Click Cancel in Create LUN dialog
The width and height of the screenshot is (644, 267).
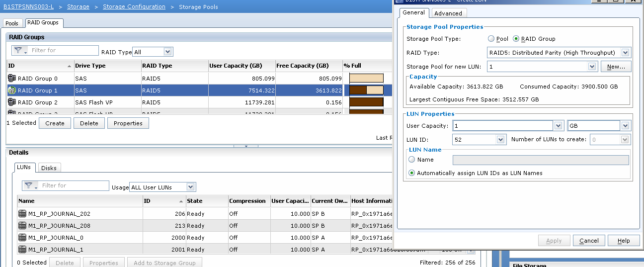coord(589,241)
